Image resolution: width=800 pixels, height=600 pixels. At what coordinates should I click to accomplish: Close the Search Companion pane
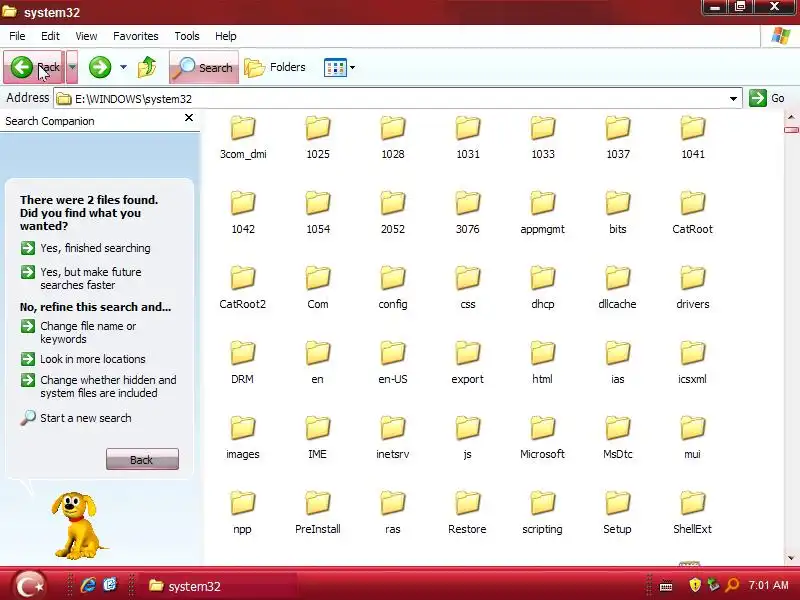[189, 118]
